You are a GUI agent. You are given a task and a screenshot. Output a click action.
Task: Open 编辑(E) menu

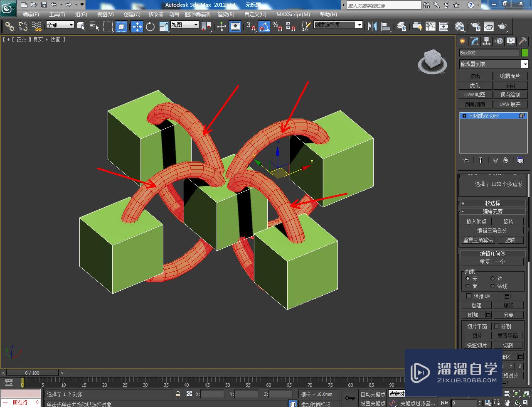[x=31, y=14]
